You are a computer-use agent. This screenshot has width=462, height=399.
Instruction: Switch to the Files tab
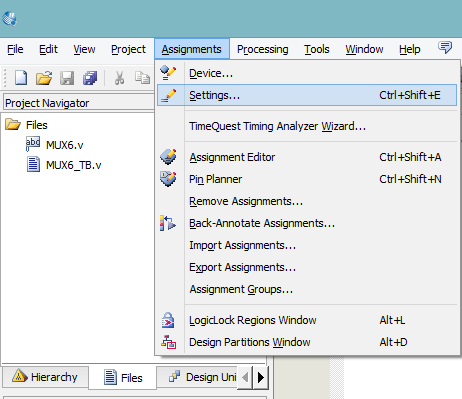pos(123,377)
